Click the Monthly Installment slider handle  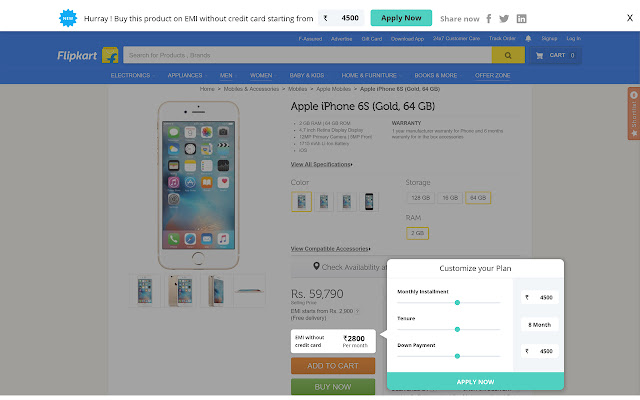[457, 301]
